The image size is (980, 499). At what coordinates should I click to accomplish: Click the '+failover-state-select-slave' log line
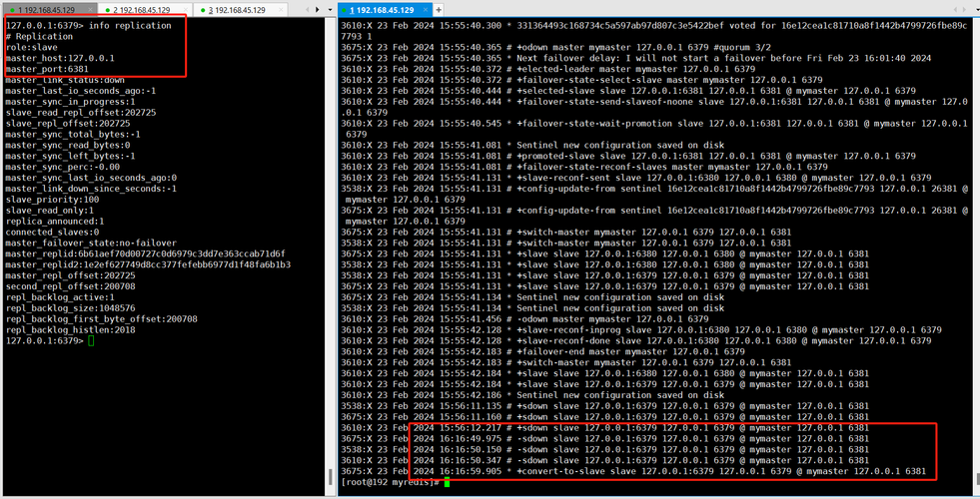coord(581,80)
